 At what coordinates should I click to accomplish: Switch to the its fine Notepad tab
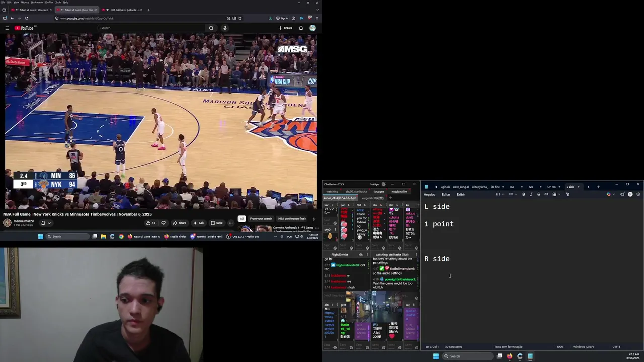tap(495, 187)
